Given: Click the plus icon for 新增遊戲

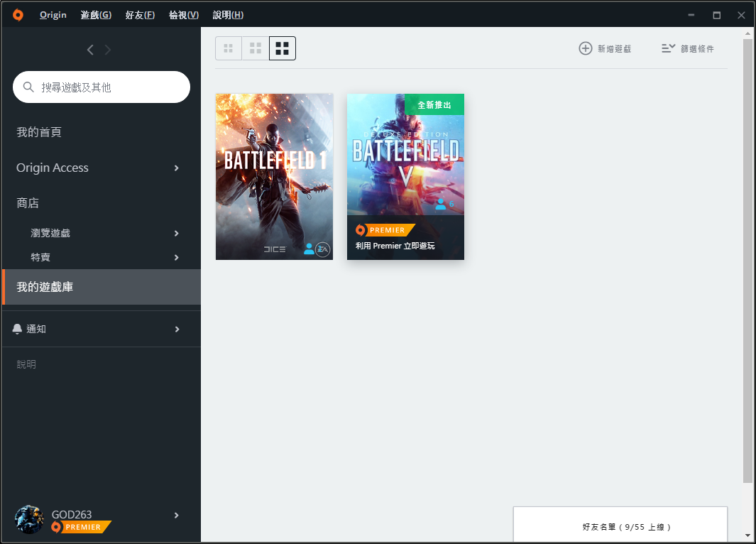Looking at the screenshot, I should [586, 48].
